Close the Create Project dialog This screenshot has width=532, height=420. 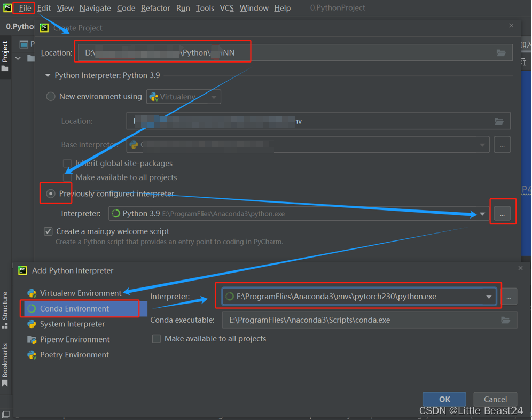tap(511, 26)
